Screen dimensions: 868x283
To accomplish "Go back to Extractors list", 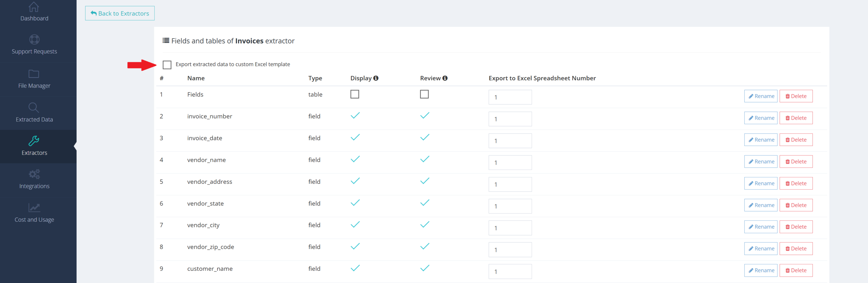I will tap(120, 14).
